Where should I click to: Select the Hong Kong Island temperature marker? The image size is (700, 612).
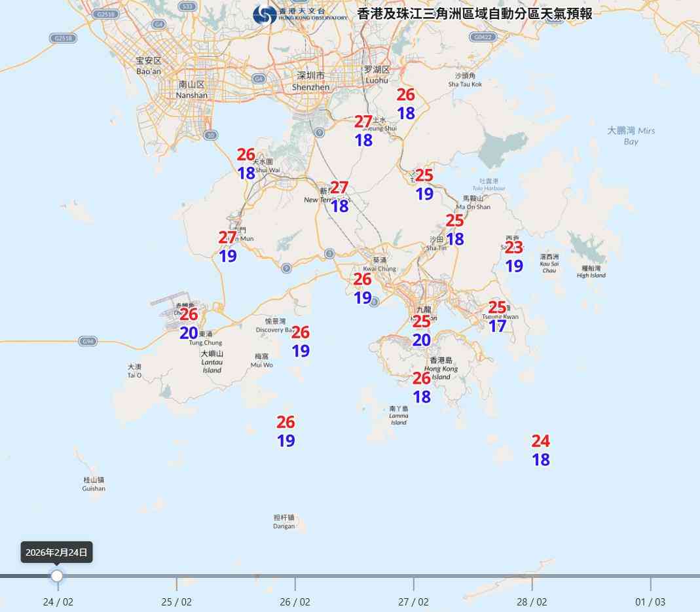(x=421, y=386)
